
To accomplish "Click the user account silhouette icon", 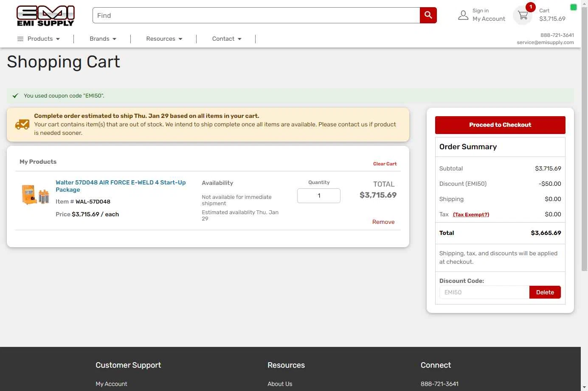I will click(463, 15).
